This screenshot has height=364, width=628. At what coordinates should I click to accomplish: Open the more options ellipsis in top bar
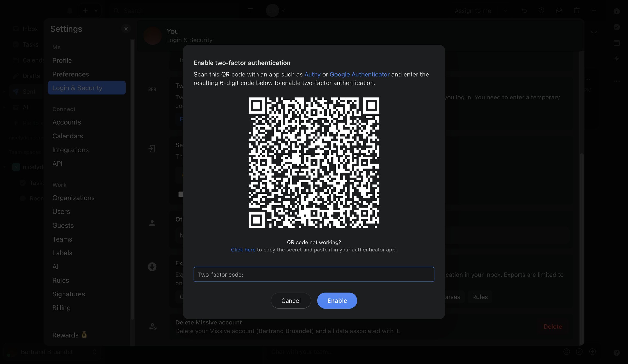[594, 10]
